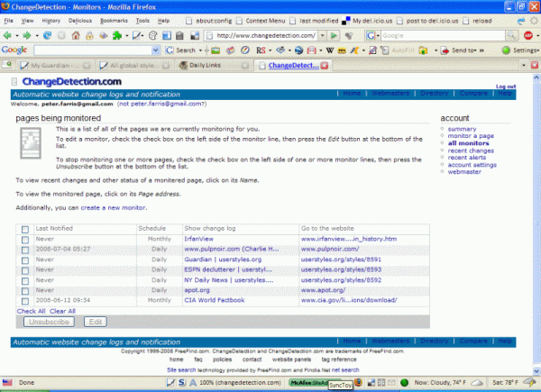Check the www.pulpnoir.com monitor checkbox
The height and width of the screenshot is (392, 541).
(25, 250)
